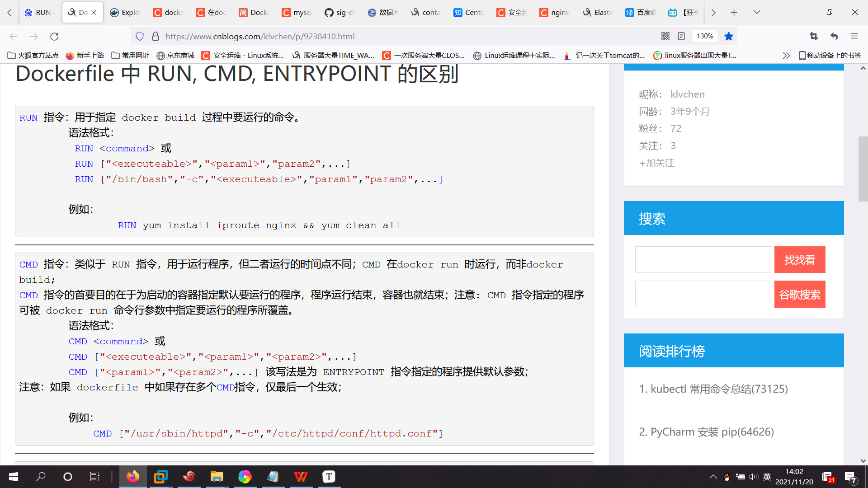Show more bookmarks chevron
The width and height of the screenshot is (868, 488).
point(786,56)
